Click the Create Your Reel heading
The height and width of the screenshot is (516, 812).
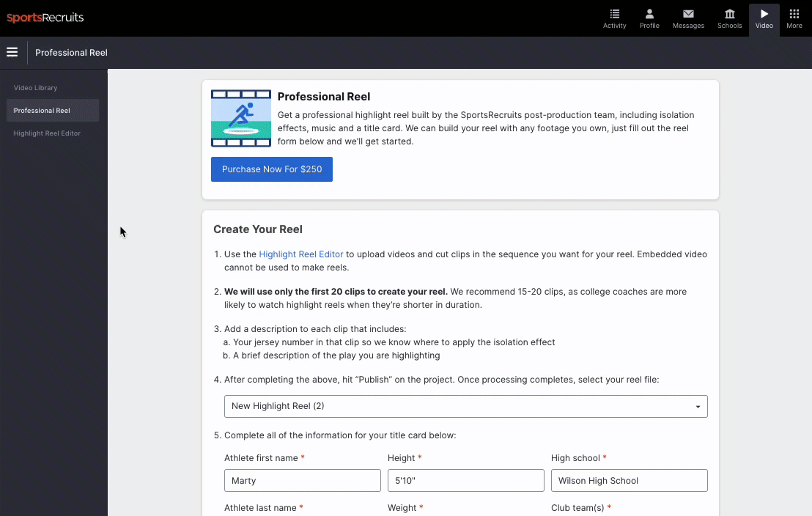(258, 229)
